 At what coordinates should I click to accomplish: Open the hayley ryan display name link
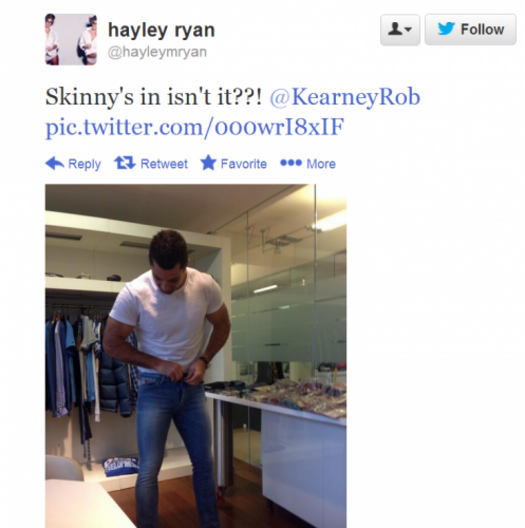click(161, 30)
